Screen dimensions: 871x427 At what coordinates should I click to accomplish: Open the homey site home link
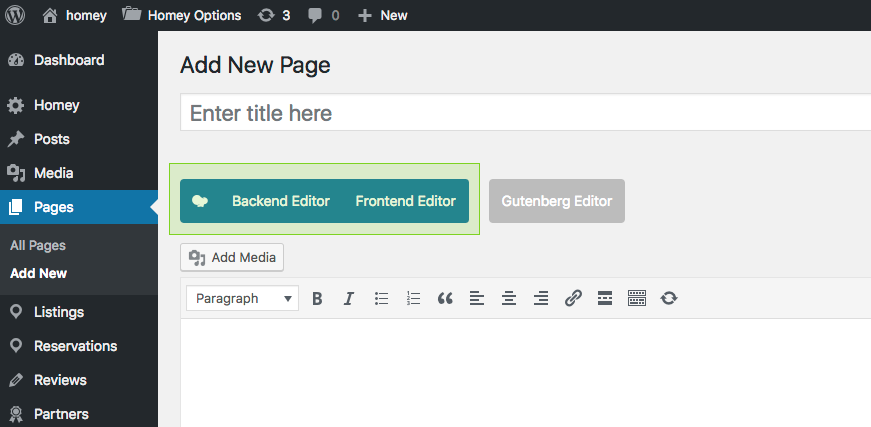point(74,16)
